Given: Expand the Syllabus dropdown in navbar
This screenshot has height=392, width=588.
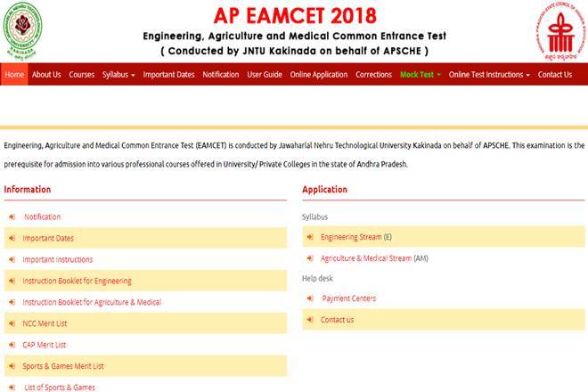Looking at the screenshot, I should [x=118, y=75].
